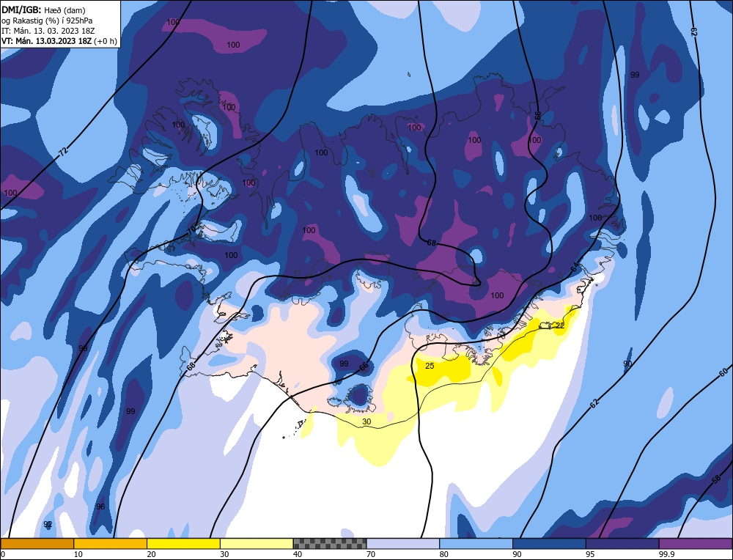Image resolution: width=733 pixels, height=560 pixels.
Task: Pick the light blue 80–90 legend swatch
Action: point(476,543)
